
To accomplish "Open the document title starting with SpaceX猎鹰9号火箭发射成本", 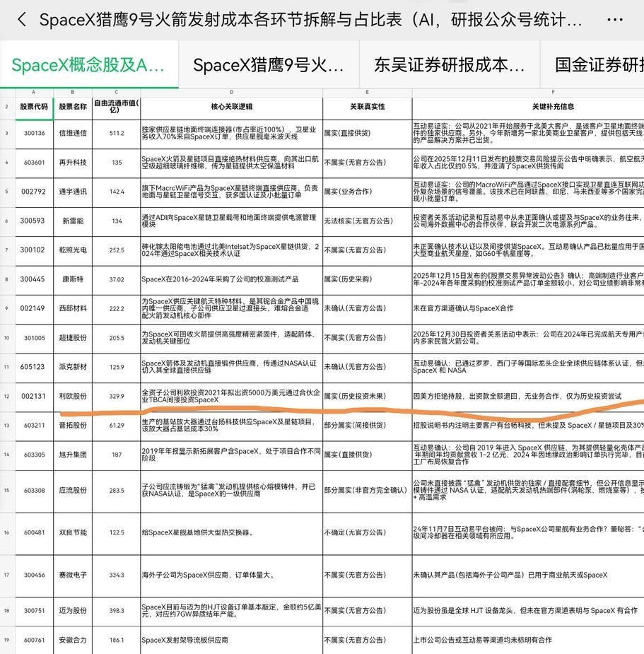I will click(310, 20).
